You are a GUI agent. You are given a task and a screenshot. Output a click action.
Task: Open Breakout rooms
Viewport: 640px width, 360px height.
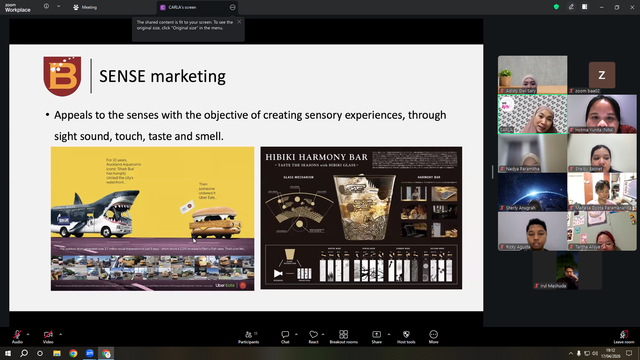[x=344, y=337]
